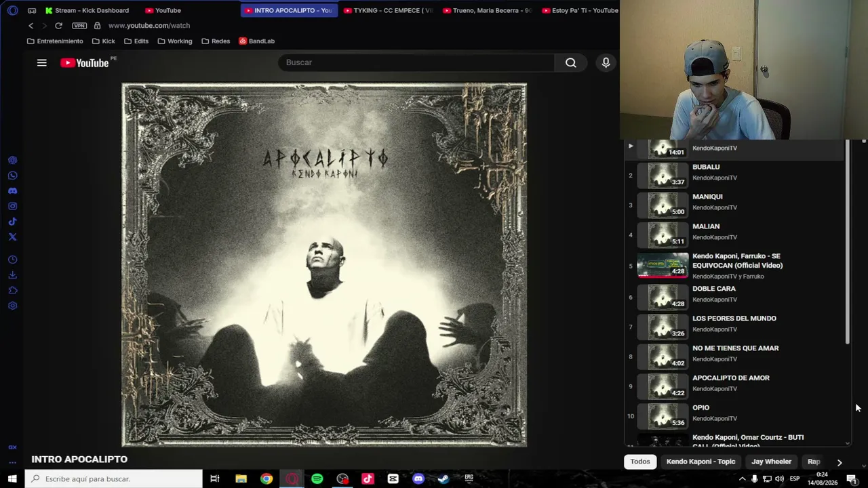Open the YouTube guide hamburger menu
This screenshot has height=488, width=868.
41,62
